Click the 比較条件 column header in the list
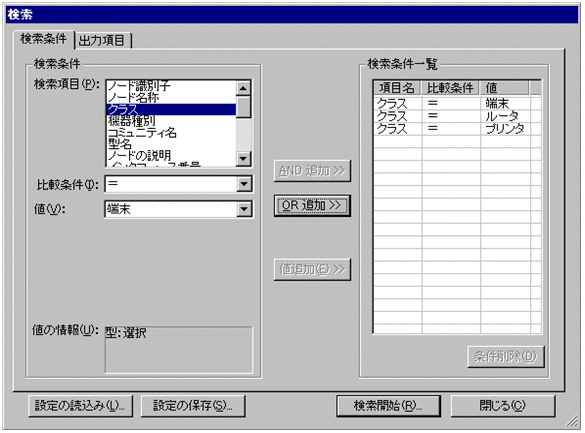This screenshot has width=585, height=433. click(x=451, y=88)
